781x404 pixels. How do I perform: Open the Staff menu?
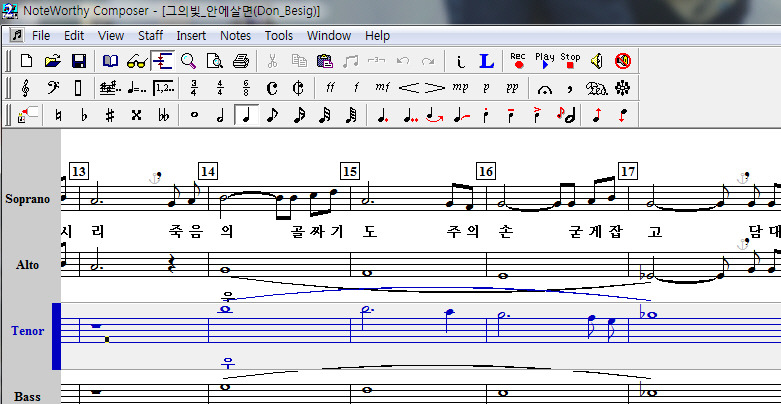click(150, 35)
